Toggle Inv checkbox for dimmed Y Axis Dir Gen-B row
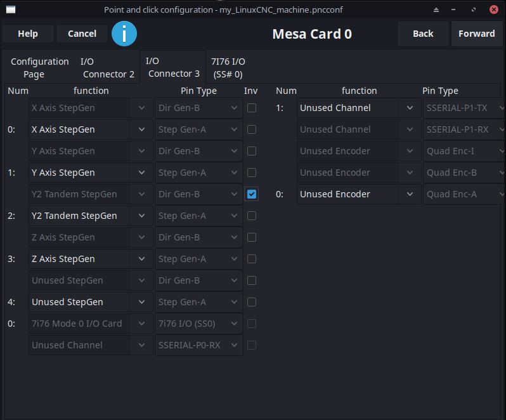 251,151
